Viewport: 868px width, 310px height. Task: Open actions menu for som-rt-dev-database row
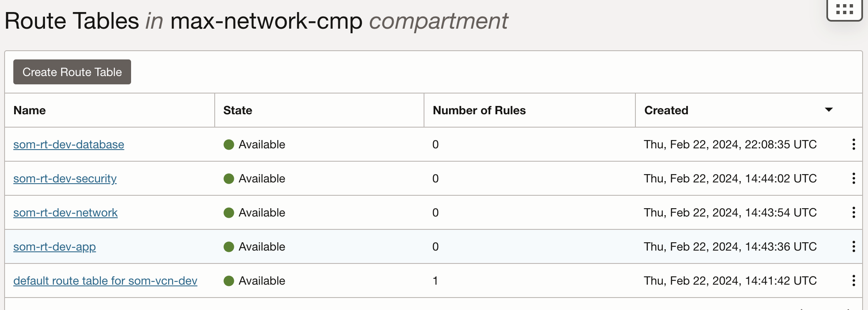click(853, 144)
